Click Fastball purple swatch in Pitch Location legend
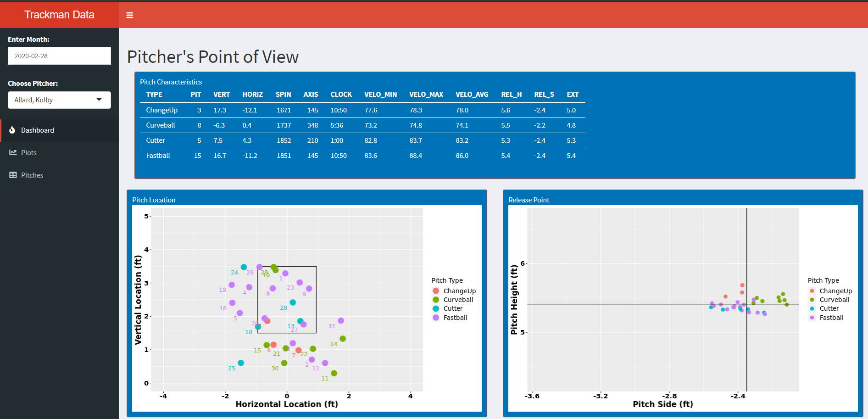 click(436, 318)
